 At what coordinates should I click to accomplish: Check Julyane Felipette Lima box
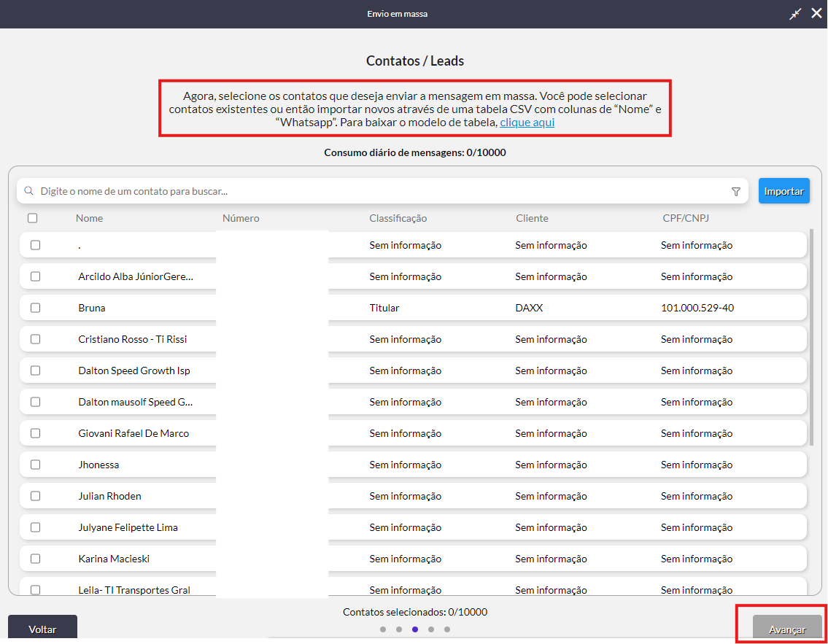pos(35,527)
